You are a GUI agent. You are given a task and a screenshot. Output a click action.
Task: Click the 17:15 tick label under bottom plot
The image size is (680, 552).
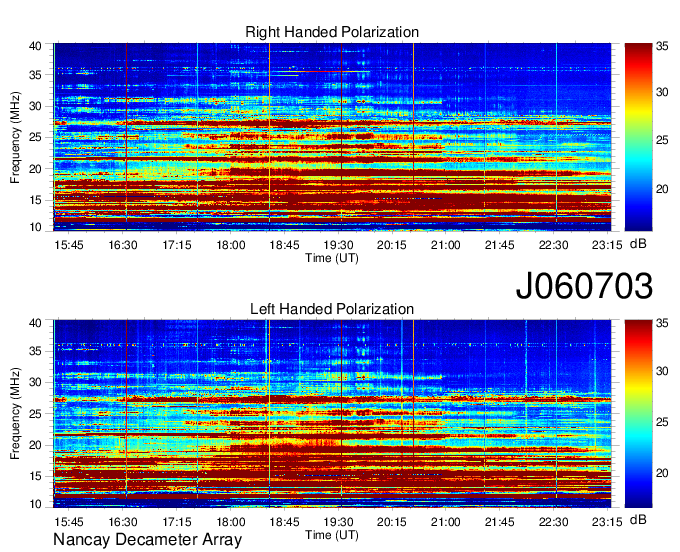pyautogui.click(x=177, y=522)
